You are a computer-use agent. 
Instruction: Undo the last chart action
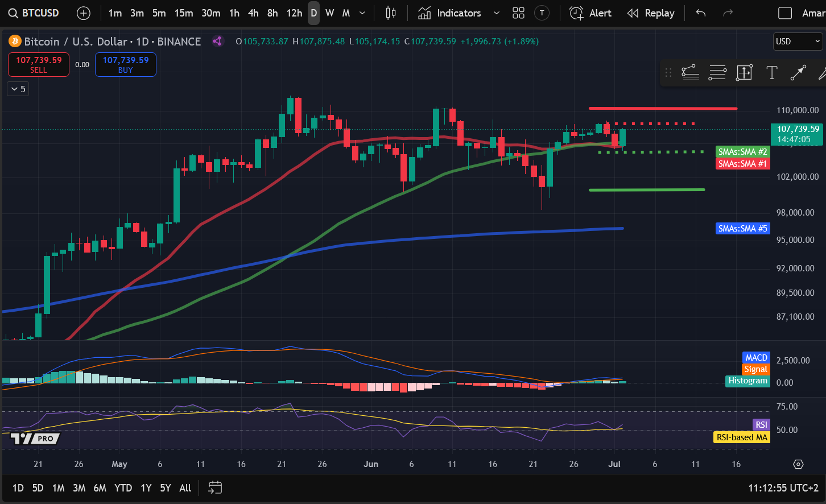click(701, 13)
